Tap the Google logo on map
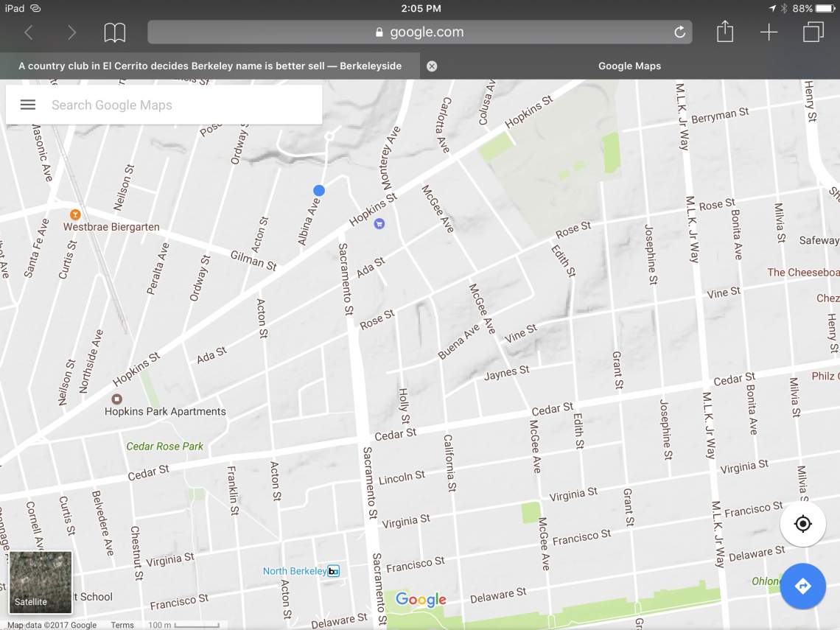This screenshot has height=630, width=840. (421, 600)
